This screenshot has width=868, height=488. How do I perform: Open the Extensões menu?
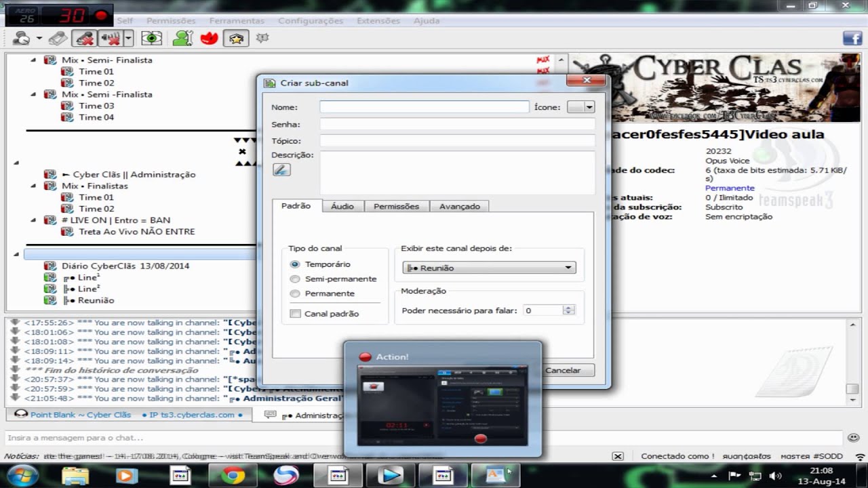point(378,21)
